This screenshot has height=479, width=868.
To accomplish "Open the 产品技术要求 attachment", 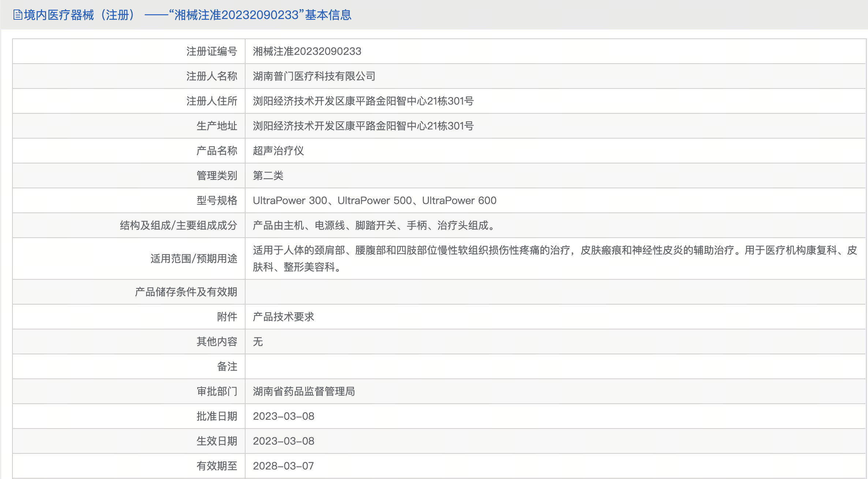I will coord(284,317).
